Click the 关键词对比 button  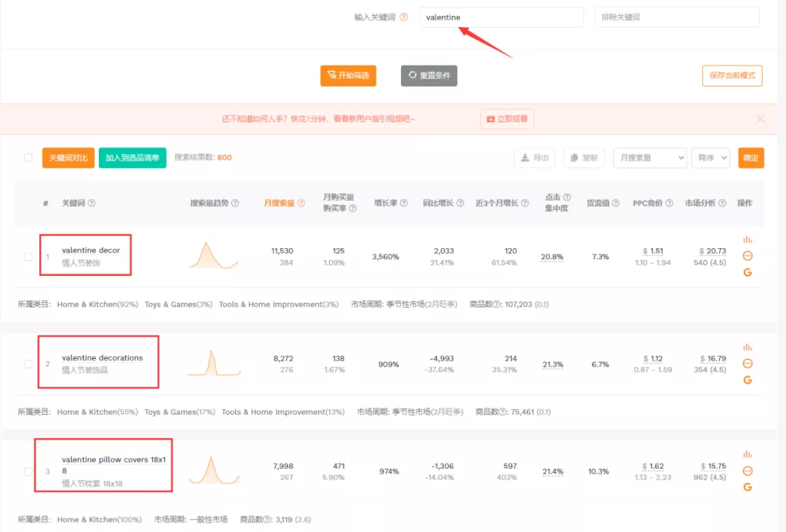click(x=68, y=158)
